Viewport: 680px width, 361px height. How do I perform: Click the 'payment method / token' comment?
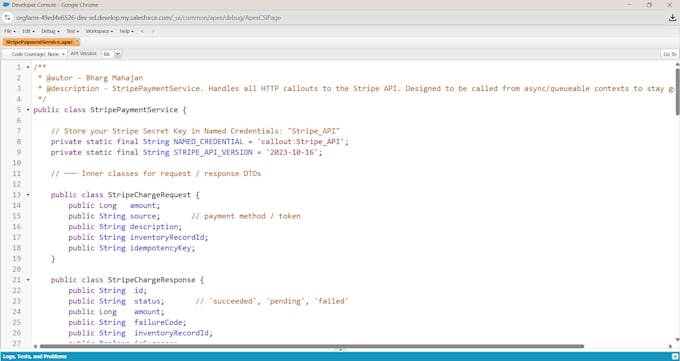pyautogui.click(x=246, y=216)
